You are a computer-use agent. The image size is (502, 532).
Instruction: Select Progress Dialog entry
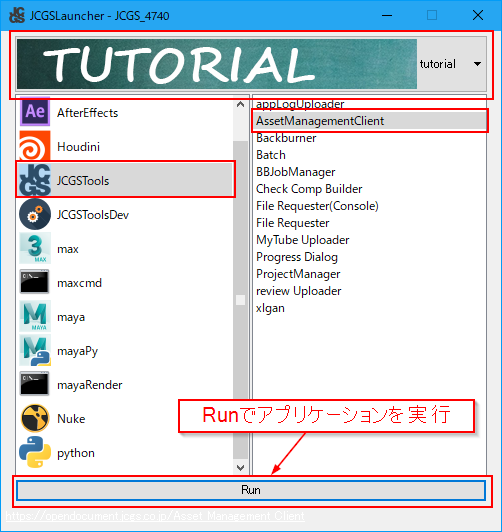(297, 257)
